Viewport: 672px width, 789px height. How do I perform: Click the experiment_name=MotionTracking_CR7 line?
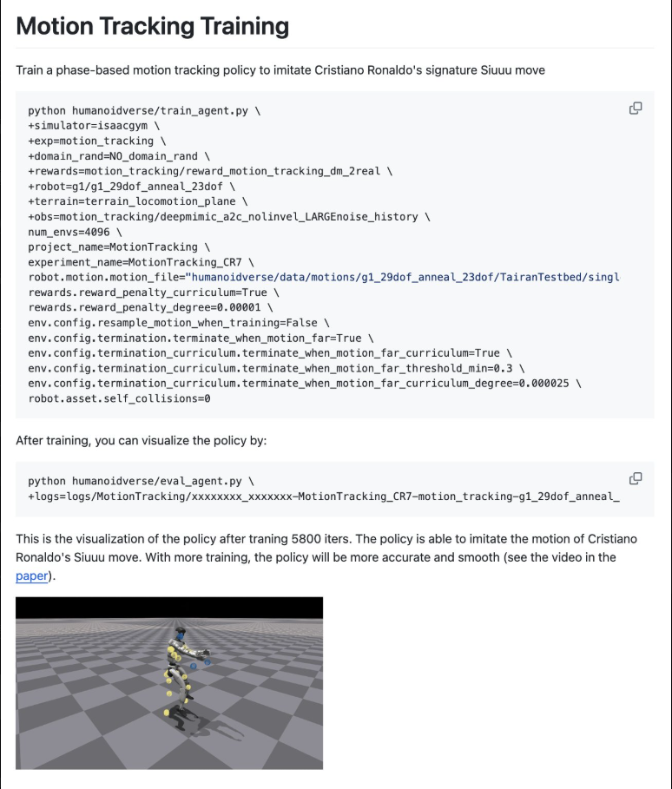(141, 262)
